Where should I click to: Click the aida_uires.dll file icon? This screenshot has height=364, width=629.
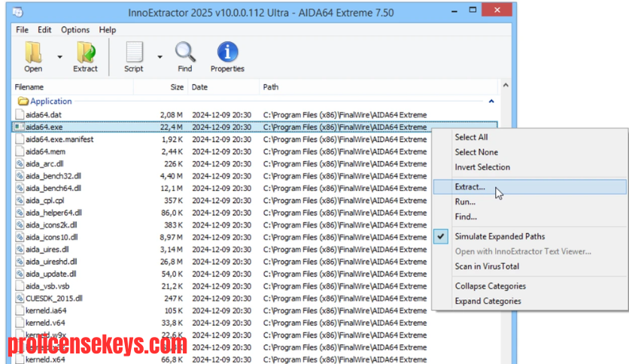[x=20, y=250]
